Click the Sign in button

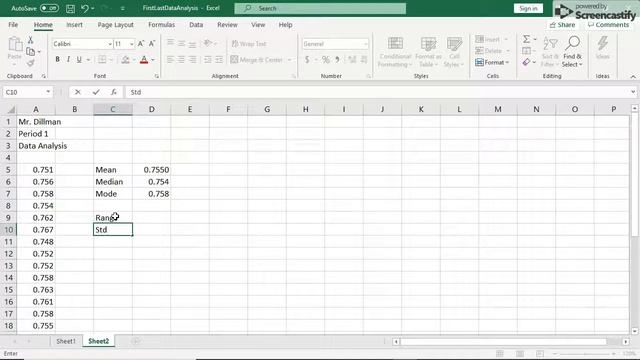(x=528, y=8)
